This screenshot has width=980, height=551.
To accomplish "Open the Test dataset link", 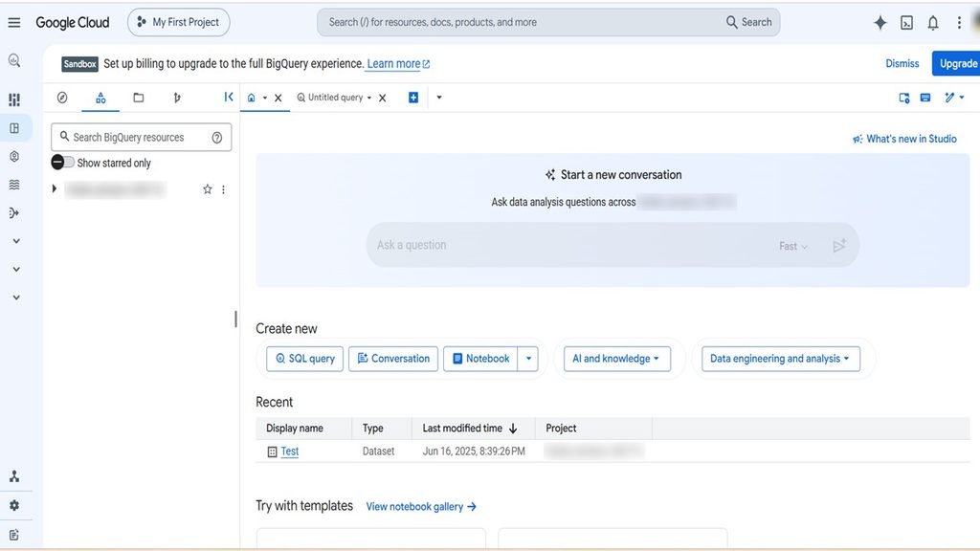I will 289,452.
